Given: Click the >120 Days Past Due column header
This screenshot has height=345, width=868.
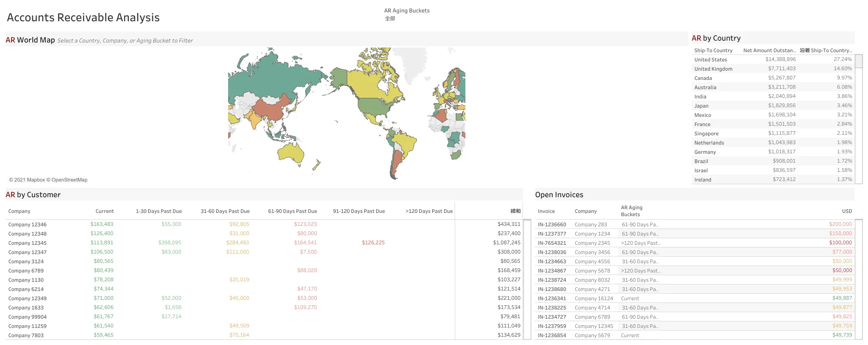Looking at the screenshot, I should (429, 211).
